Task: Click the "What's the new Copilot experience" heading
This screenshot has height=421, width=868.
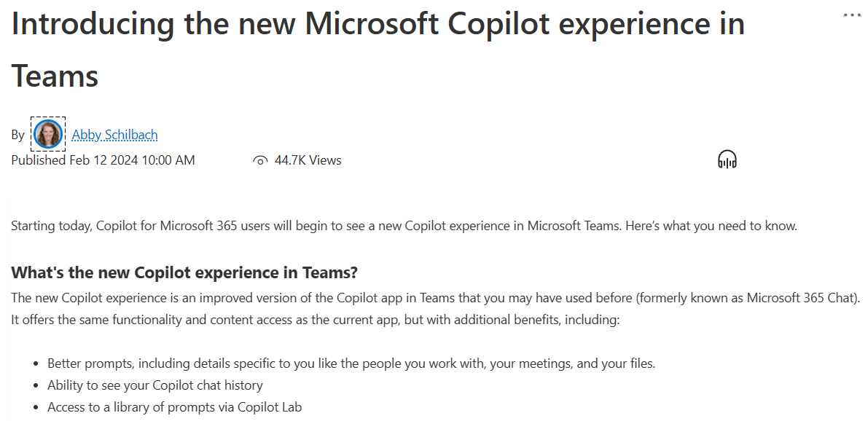Action: (184, 272)
